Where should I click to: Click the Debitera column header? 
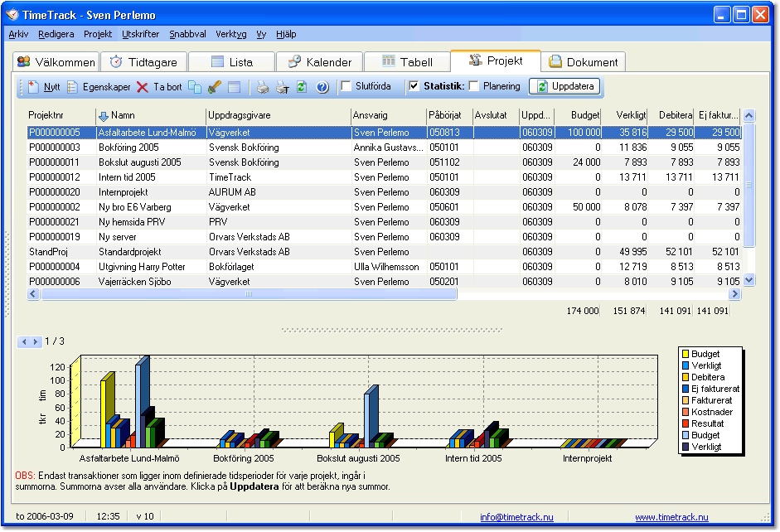point(671,115)
